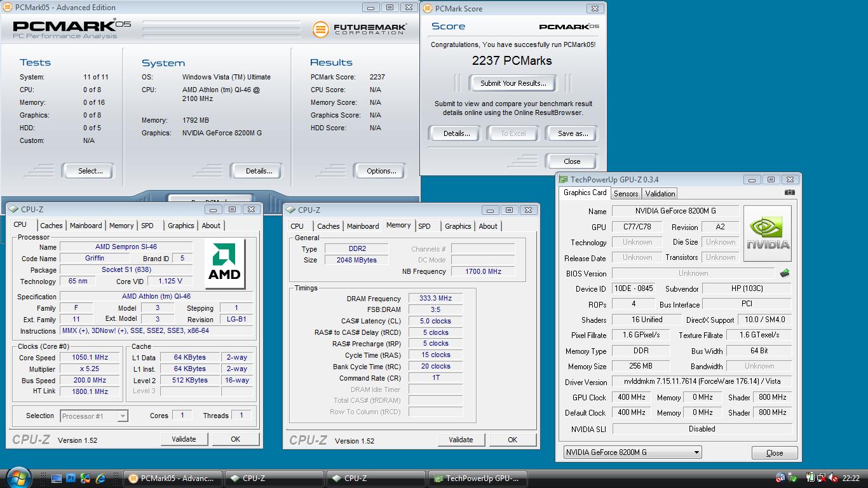
Task: Open the Validation tab in GPU-Z
Action: click(x=660, y=193)
